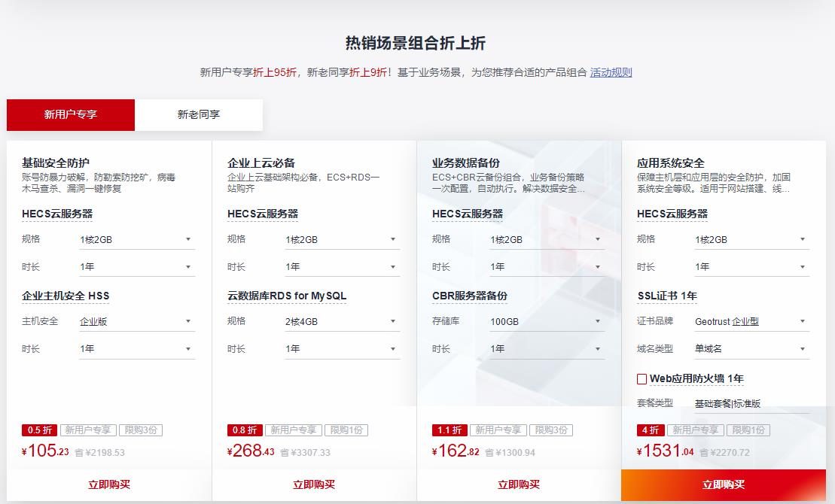The height and width of the screenshot is (504, 835).
Task: Click the 0.8 折 discount badge
Action: (245, 430)
